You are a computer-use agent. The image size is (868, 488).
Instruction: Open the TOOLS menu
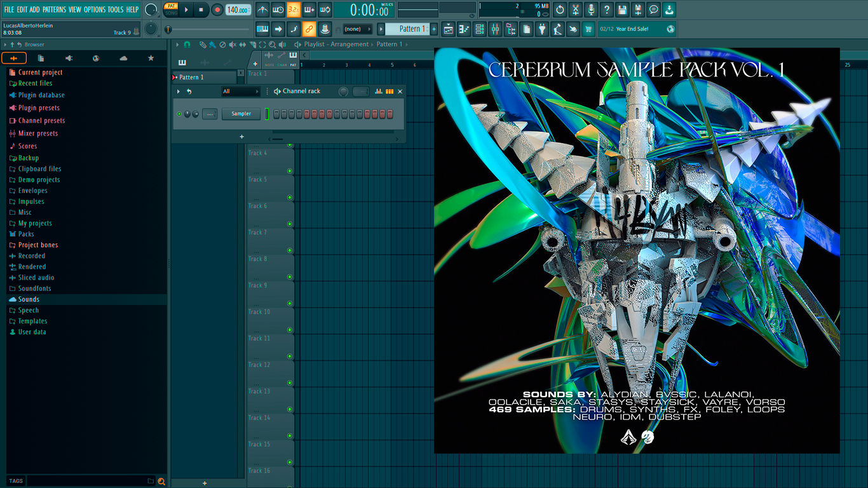tap(116, 10)
